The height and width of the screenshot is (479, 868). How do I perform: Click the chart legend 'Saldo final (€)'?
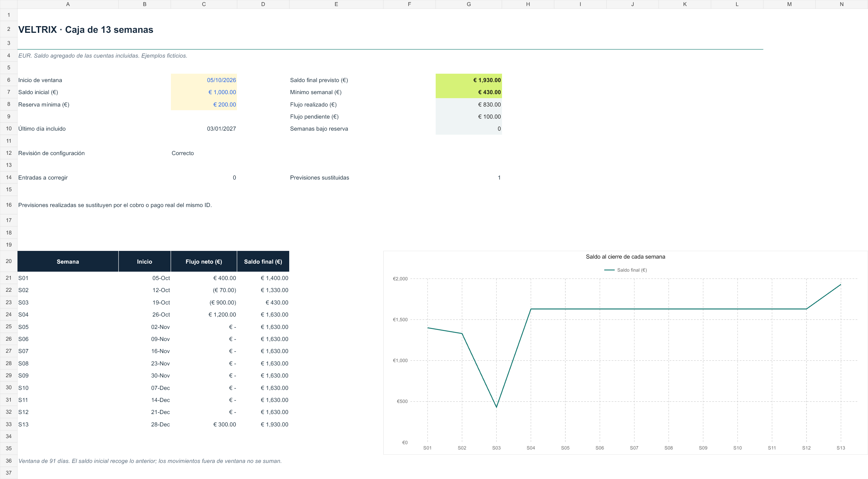(625, 270)
